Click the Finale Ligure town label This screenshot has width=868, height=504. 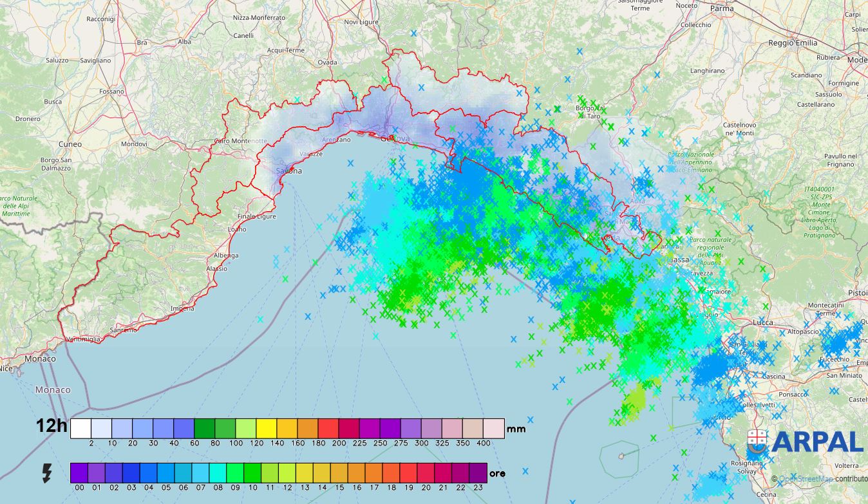point(257,216)
